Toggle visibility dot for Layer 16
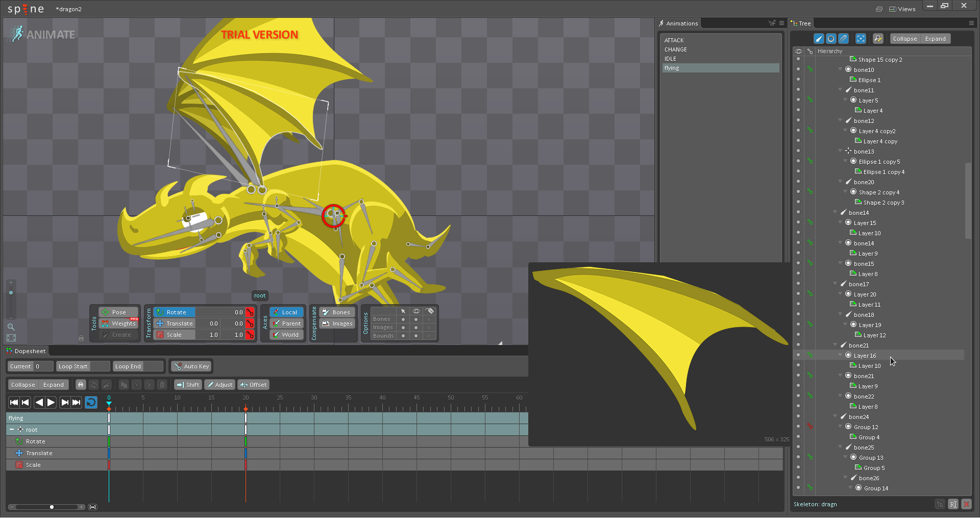Screen dimensions: 980x518 (798, 355)
